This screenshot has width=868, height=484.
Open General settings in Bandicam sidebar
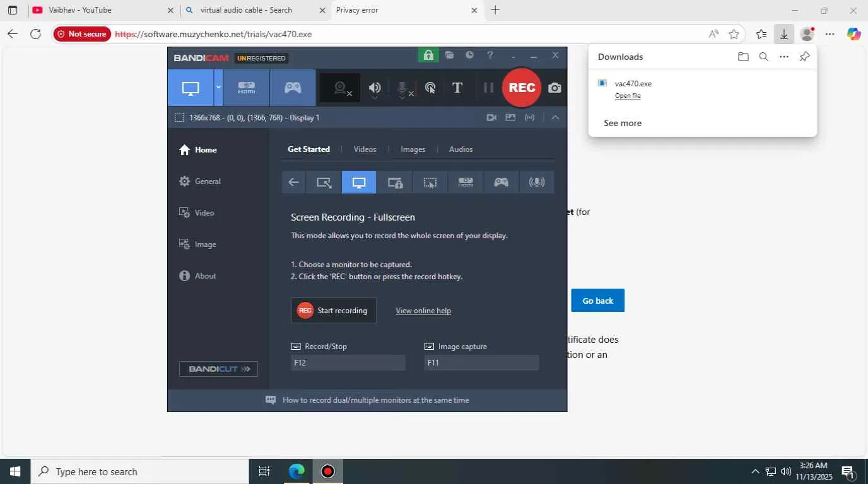[x=200, y=181]
